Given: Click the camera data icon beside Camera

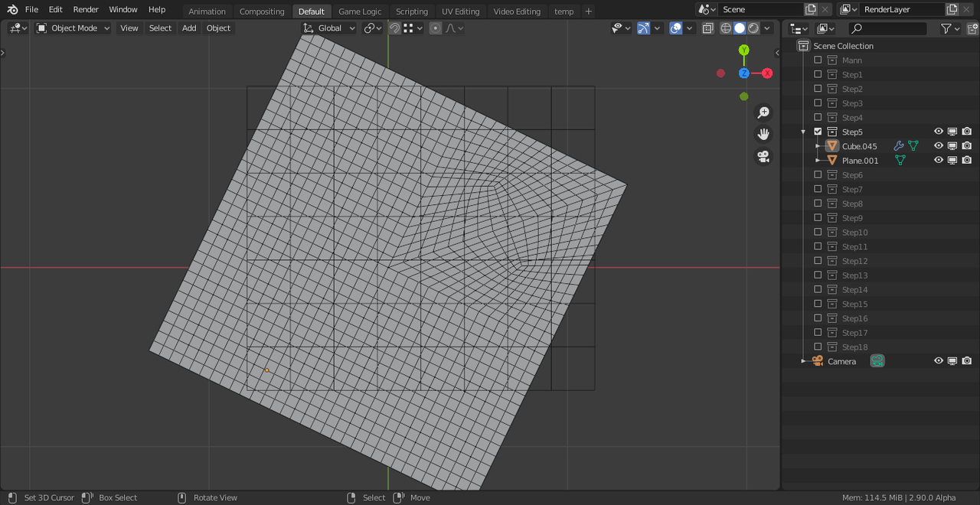Looking at the screenshot, I should [877, 361].
